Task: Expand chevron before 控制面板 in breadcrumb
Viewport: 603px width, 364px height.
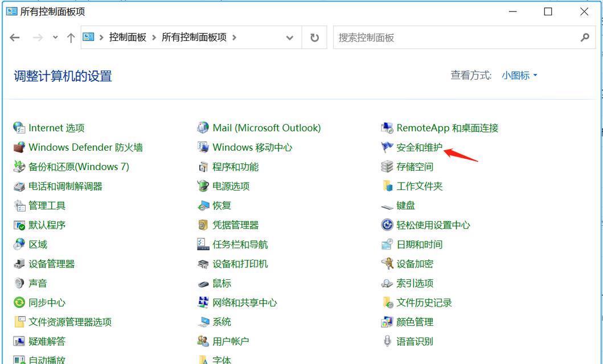Action: coord(101,37)
